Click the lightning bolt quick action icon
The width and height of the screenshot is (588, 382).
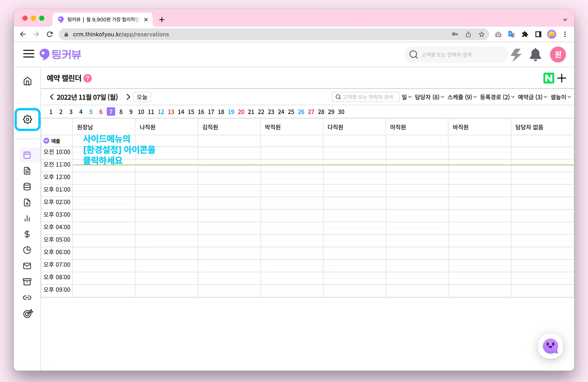[x=516, y=55]
